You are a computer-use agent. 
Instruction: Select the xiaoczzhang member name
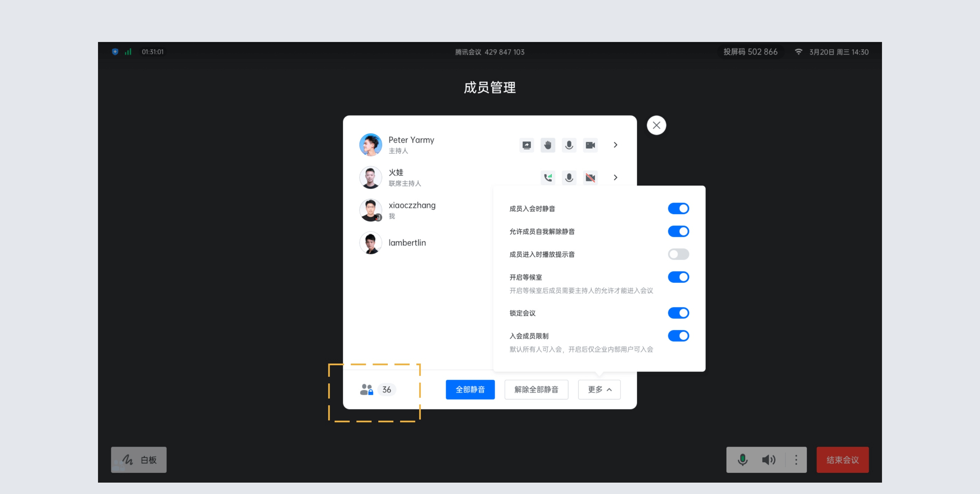pos(412,205)
